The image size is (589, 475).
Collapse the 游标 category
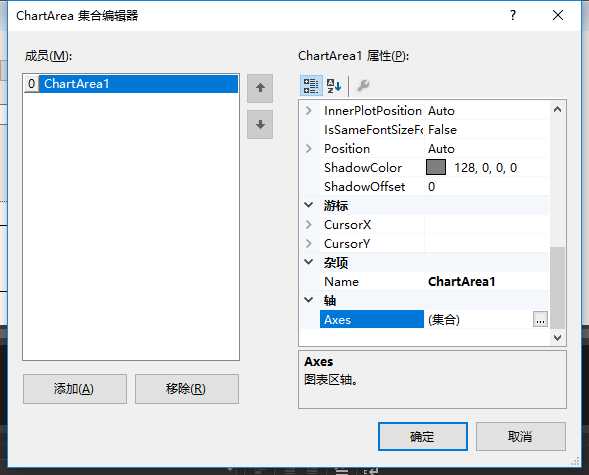click(x=309, y=205)
